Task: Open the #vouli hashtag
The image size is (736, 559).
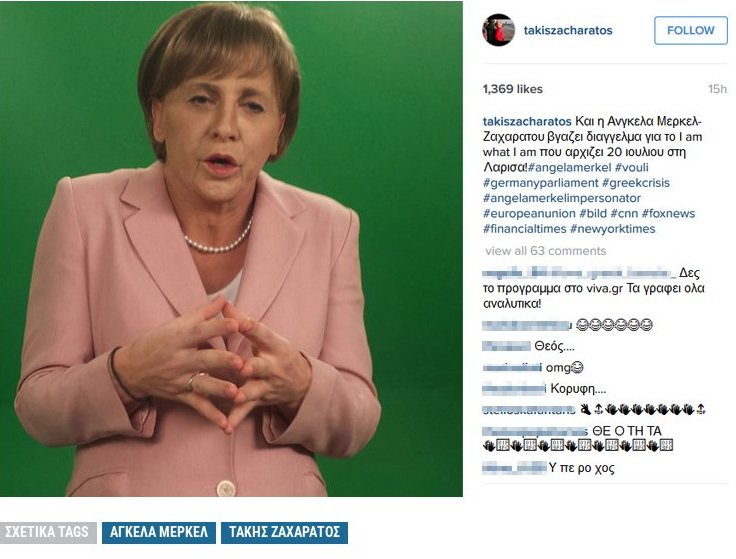Action: point(631,168)
